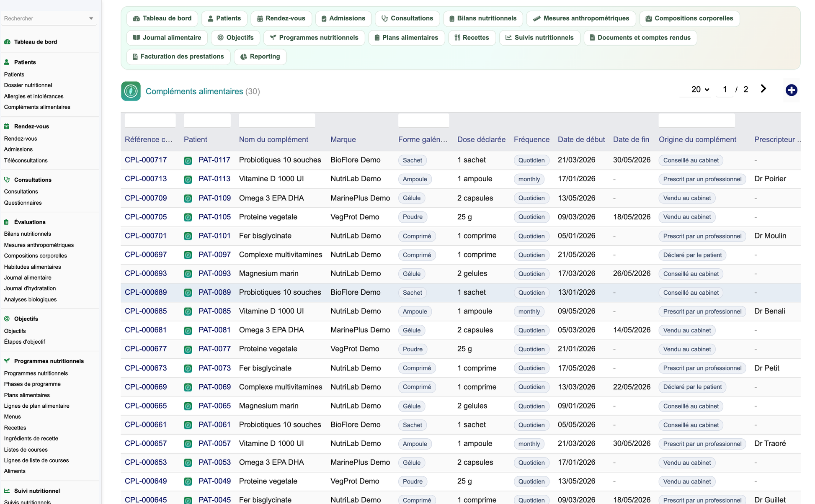Screen dimensions: 815x504
Task: Click the sidebar Évaluations clipboard icon
Action: pyautogui.click(x=7, y=222)
